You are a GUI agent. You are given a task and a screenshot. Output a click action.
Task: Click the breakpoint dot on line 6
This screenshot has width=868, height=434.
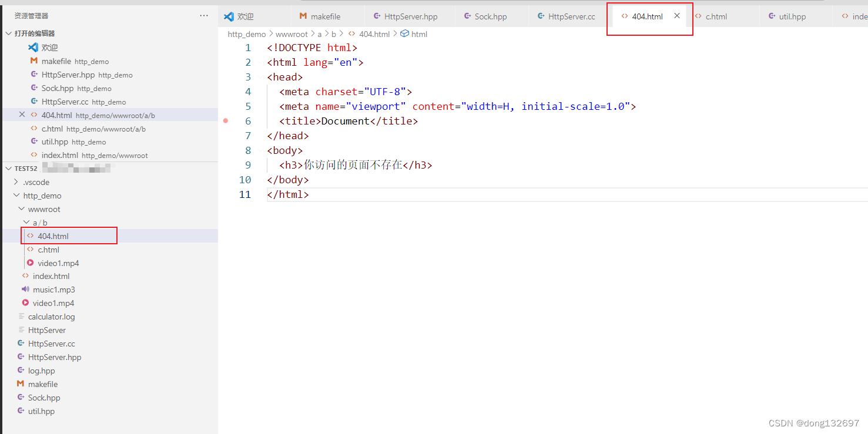(225, 121)
